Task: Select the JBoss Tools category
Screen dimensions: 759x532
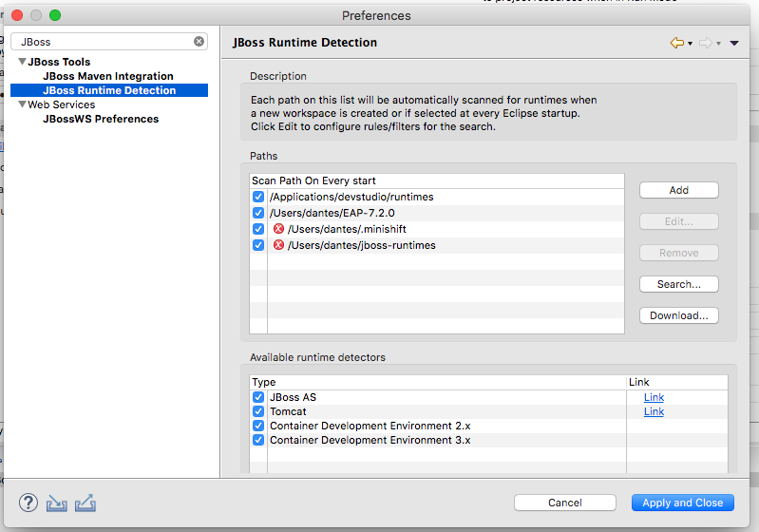Action: pos(59,62)
